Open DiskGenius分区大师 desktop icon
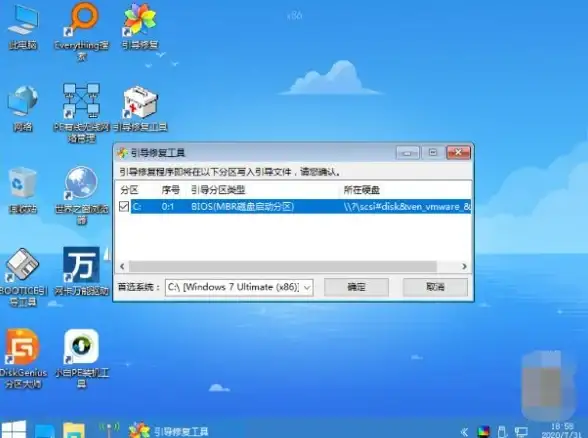Image resolution: width=588 pixels, height=438 pixels. 23,359
